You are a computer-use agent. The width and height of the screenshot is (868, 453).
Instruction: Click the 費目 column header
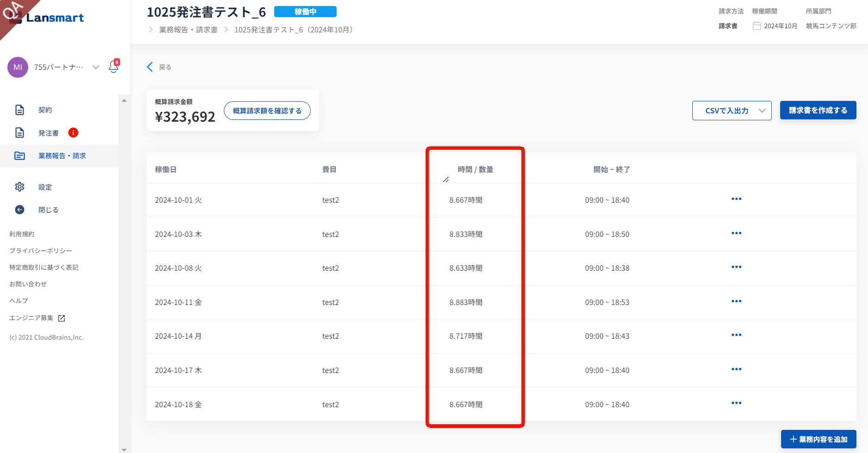(329, 169)
